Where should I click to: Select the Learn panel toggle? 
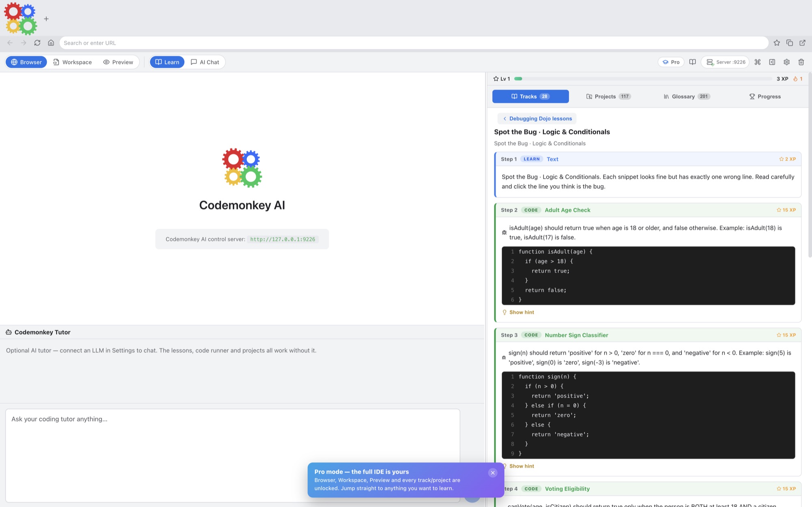click(x=167, y=62)
